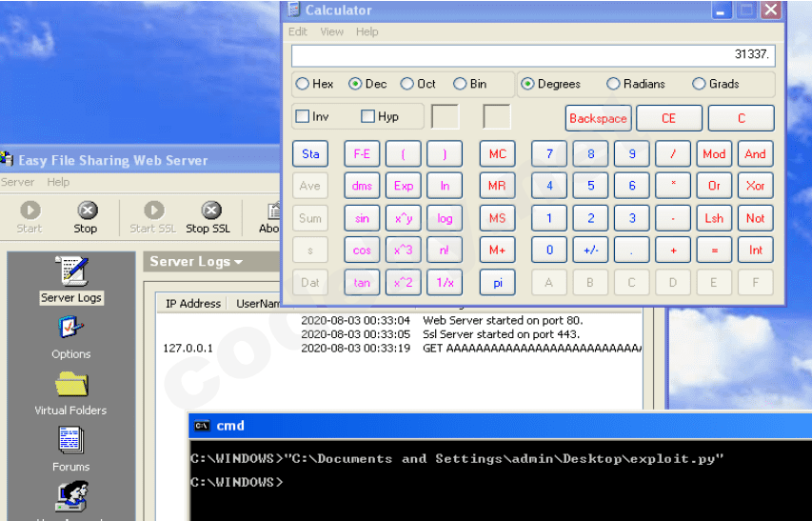The width and height of the screenshot is (812, 521).
Task: Open the Virtual Folders sidebar icon
Action: tap(71, 384)
